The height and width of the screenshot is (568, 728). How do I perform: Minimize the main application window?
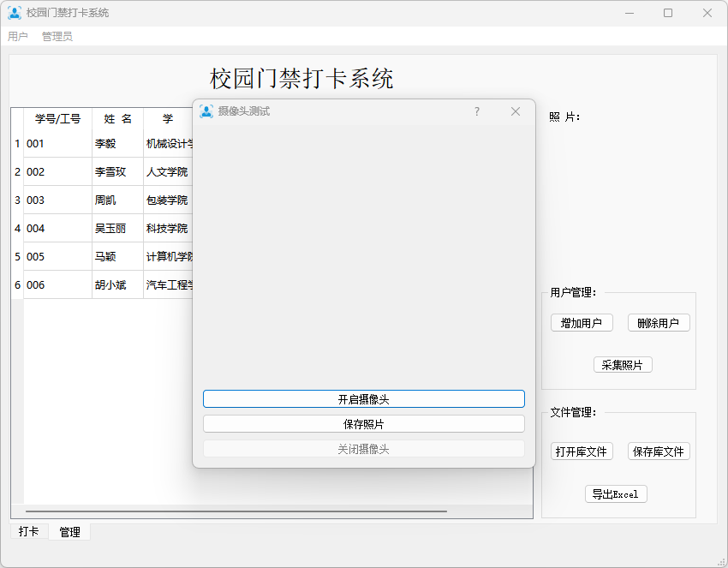pyautogui.click(x=630, y=13)
